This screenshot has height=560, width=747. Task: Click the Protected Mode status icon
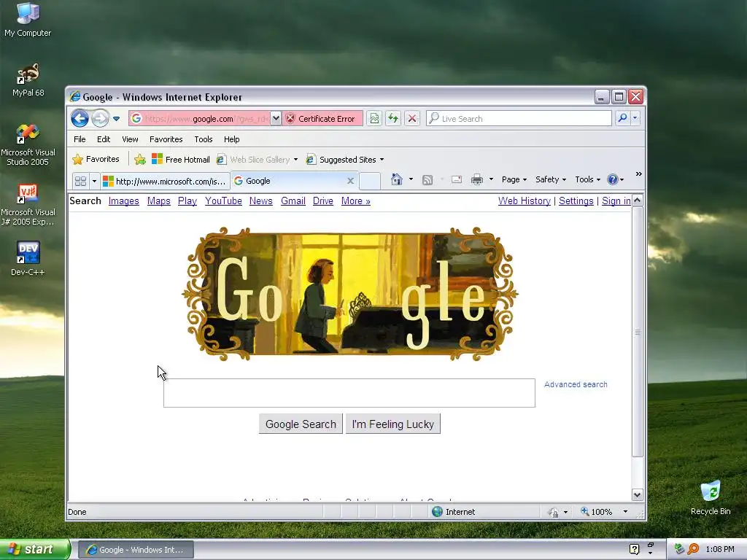(553, 512)
